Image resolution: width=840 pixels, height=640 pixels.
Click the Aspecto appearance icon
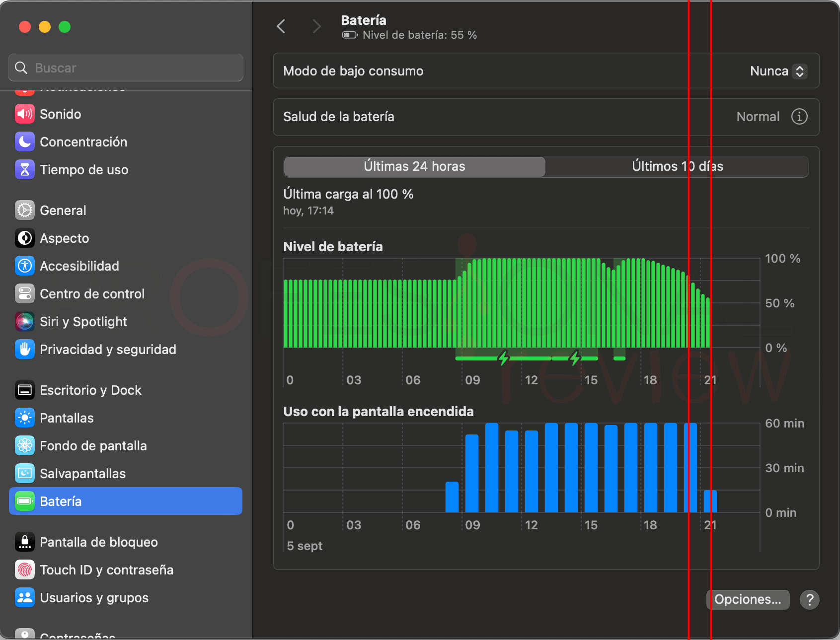(25, 238)
